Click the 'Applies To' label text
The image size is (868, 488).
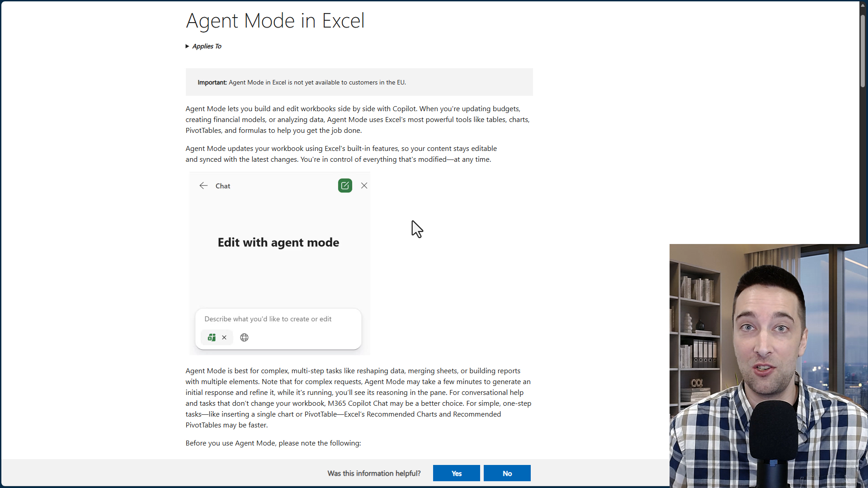coord(207,46)
